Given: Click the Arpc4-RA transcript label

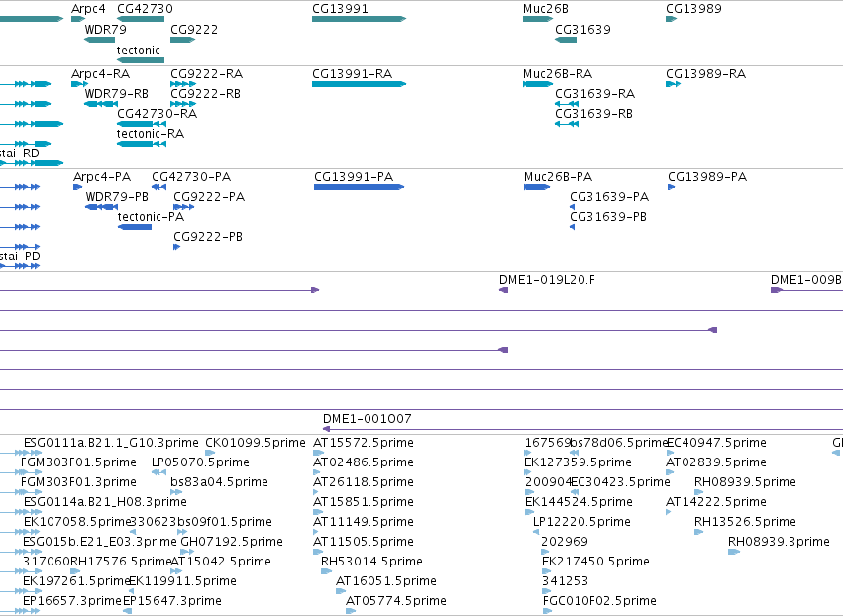Looking at the screenshot, I should point(100,73).
